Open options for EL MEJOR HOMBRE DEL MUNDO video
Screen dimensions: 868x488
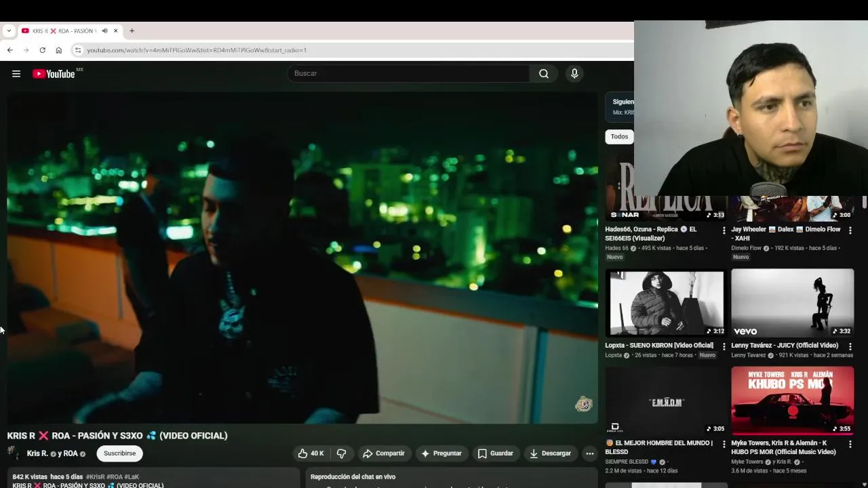coord(724,444)
